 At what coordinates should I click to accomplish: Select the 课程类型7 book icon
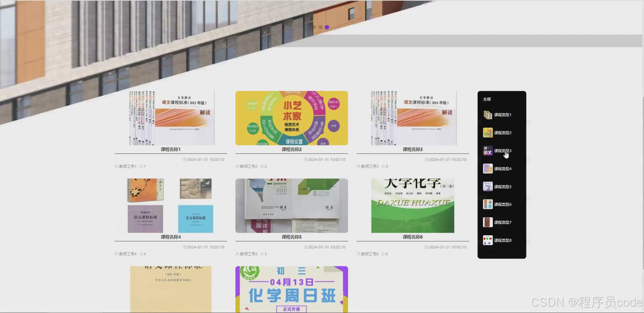487,222
